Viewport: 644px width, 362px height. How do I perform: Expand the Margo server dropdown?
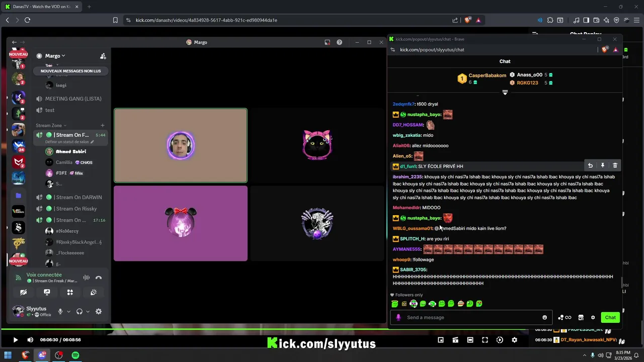pyautogui.click(x=55, y=56)
